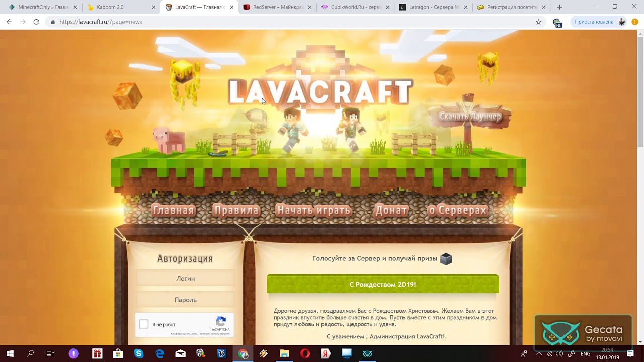Launch the purple microphone assistant app
The image size is (644, 362).
[74, 354]
